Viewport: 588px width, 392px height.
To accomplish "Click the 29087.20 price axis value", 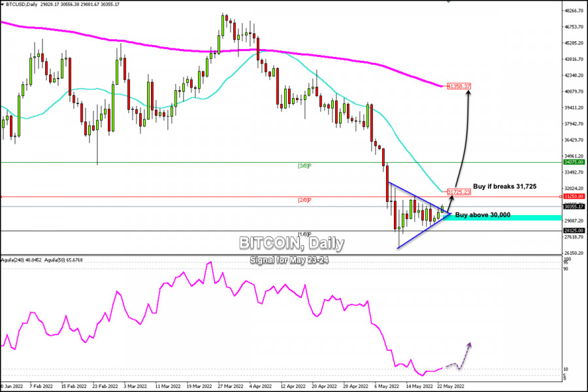I will point(574,221).
